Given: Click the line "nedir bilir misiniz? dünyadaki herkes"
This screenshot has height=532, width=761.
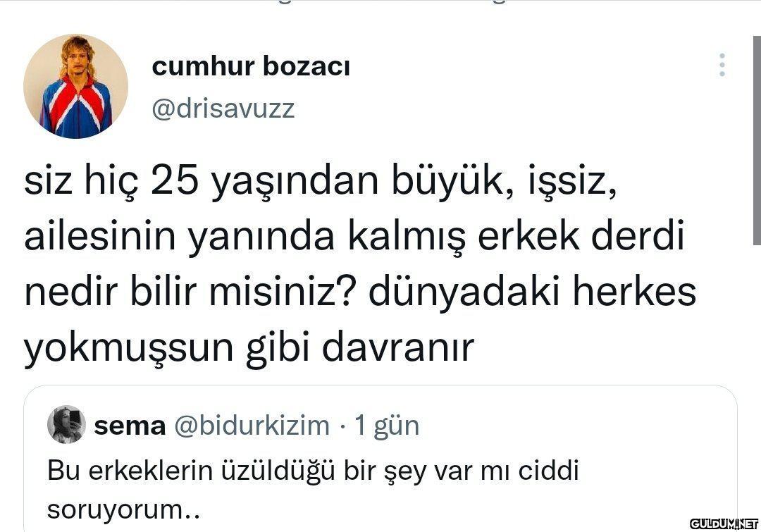Looking at the screenshot, I should (x=360, y=292).
